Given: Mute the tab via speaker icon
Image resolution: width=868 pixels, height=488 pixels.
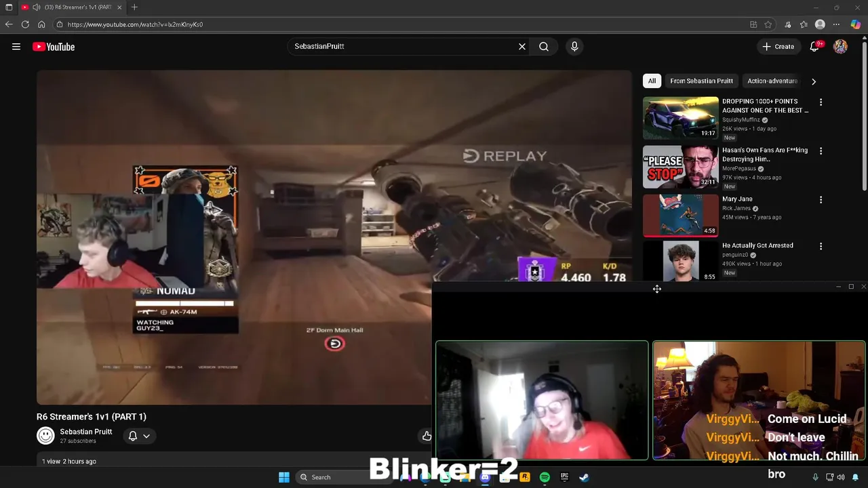Looking at the screenshot, I should tap(36, 7).
